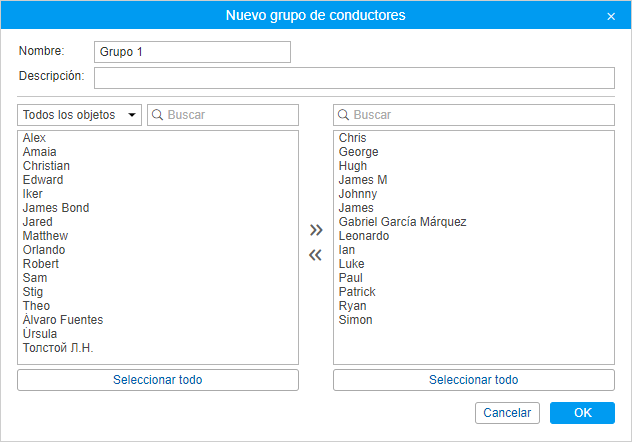
Task: Open the Todos los objetos dropdown
Action: (79, 115)
